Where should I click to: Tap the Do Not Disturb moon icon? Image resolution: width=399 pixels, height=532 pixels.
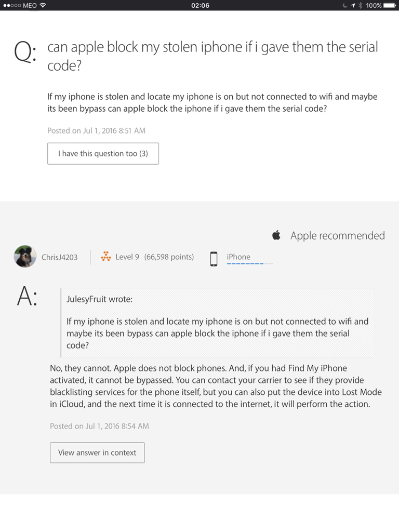(x=345, y=5)
